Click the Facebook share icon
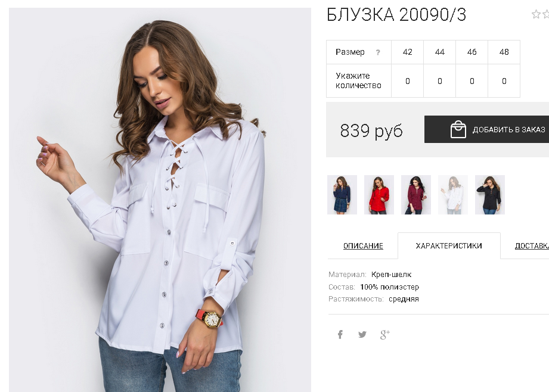 click(x=340, y=335)
